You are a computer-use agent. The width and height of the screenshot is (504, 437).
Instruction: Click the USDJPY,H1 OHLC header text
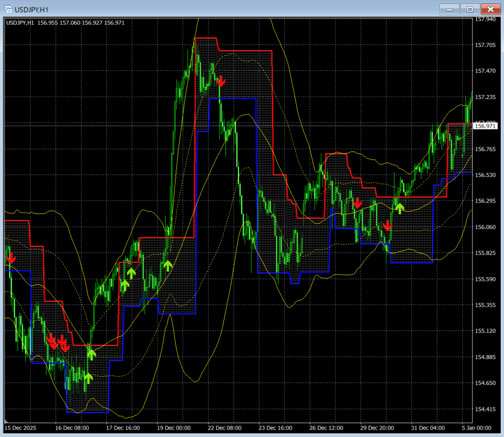point(65,23)
